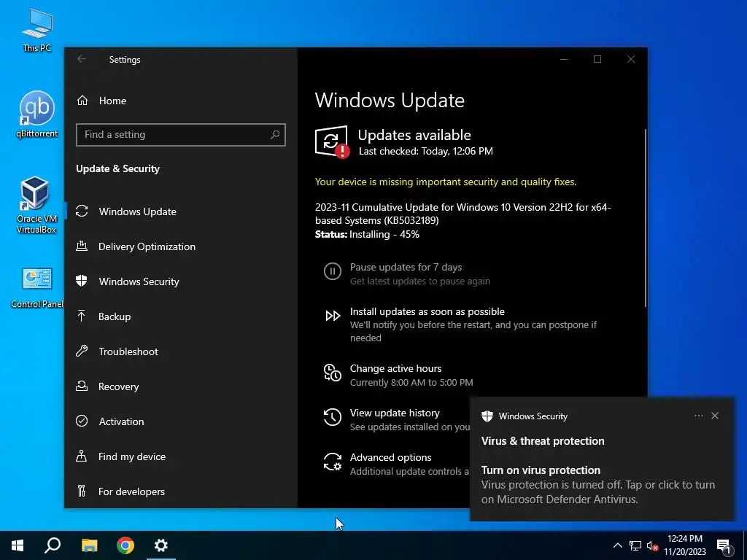Click the network tray icon
The width and height of the screenshot is (747, 560).
click(x=635, y=545)
